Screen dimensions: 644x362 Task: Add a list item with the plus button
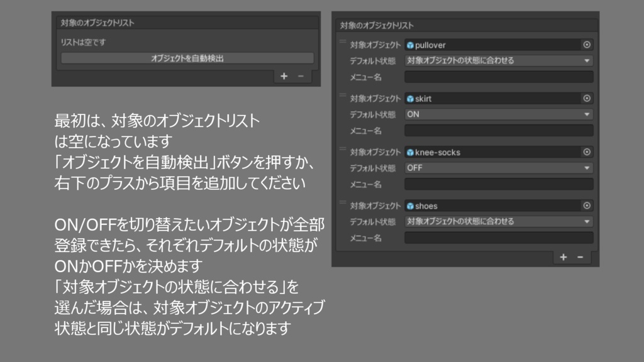point(563,256)
